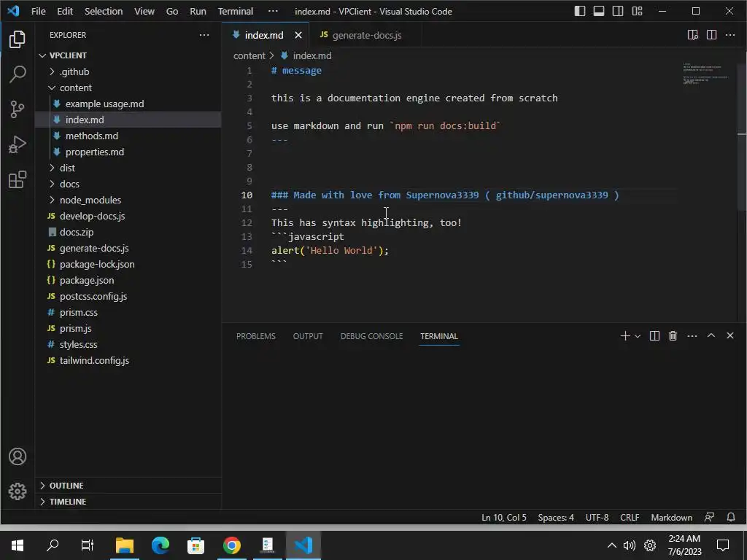Viewport: 747px width, 560px height.
Task: Switch to generate-docs.js editor tab
Action: pyautogui.click(x=365, y=35)
